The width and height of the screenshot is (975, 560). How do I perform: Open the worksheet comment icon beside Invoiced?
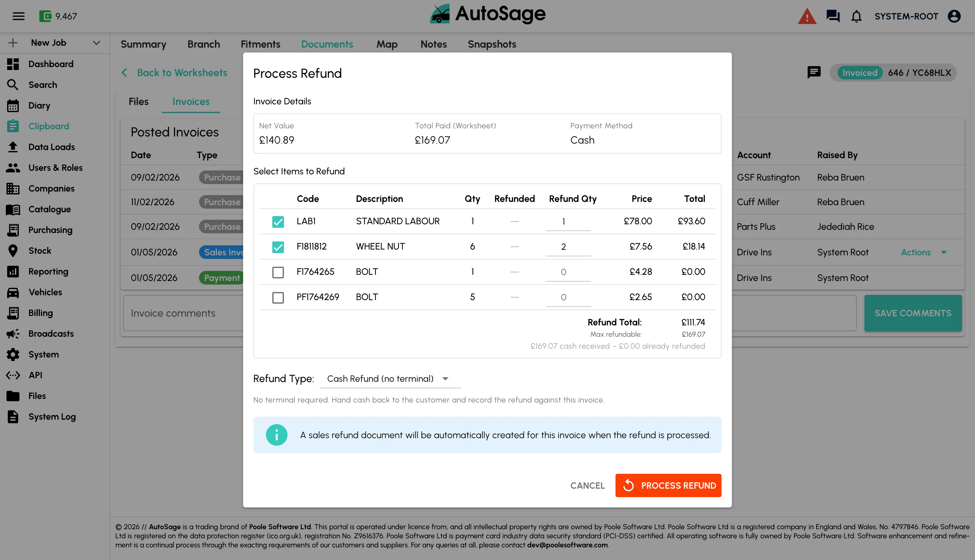pyautogui.click(x=814, y=72)
